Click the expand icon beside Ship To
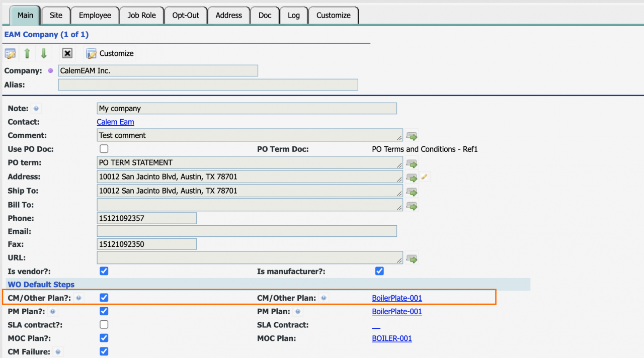The height and width of the screenshot is (358, 644). point(412,192)
